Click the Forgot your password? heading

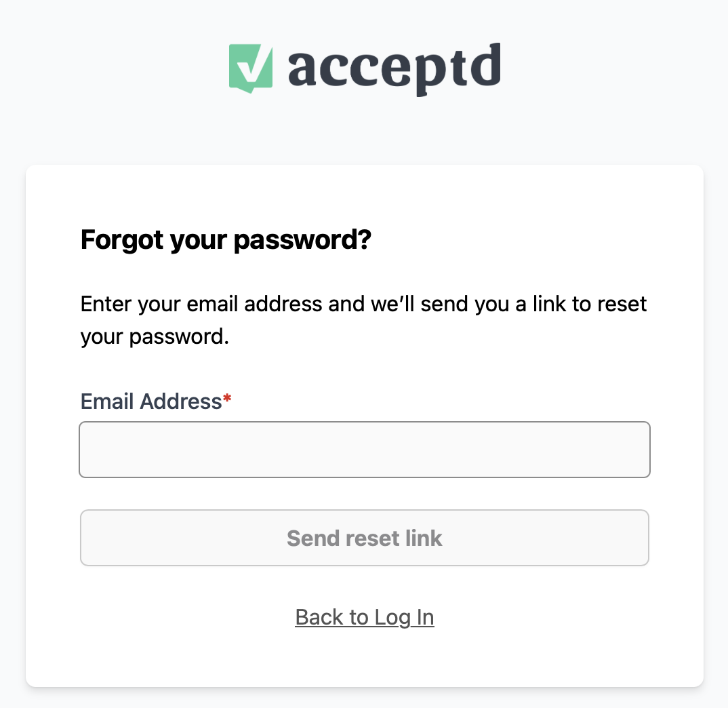[x=226, y=240]
